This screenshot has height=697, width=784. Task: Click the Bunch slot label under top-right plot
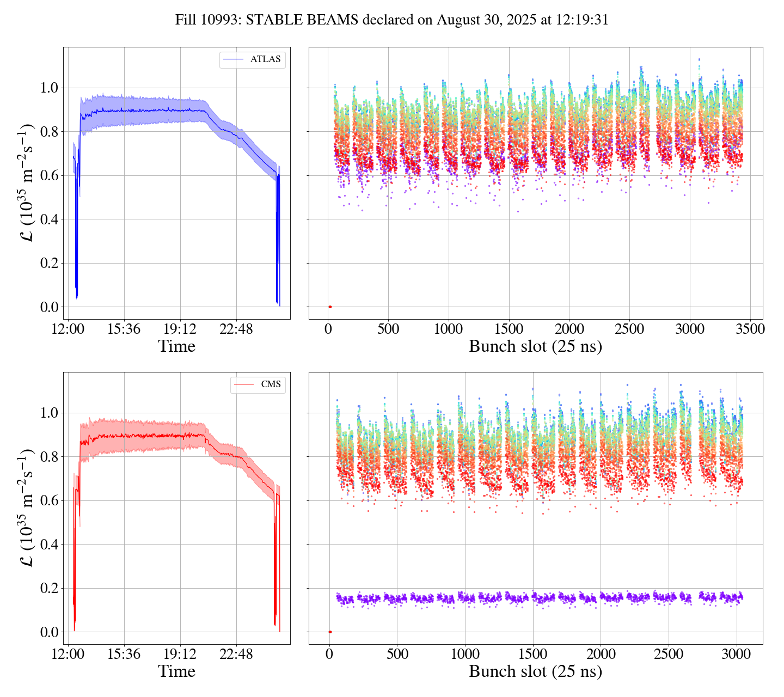535,347
